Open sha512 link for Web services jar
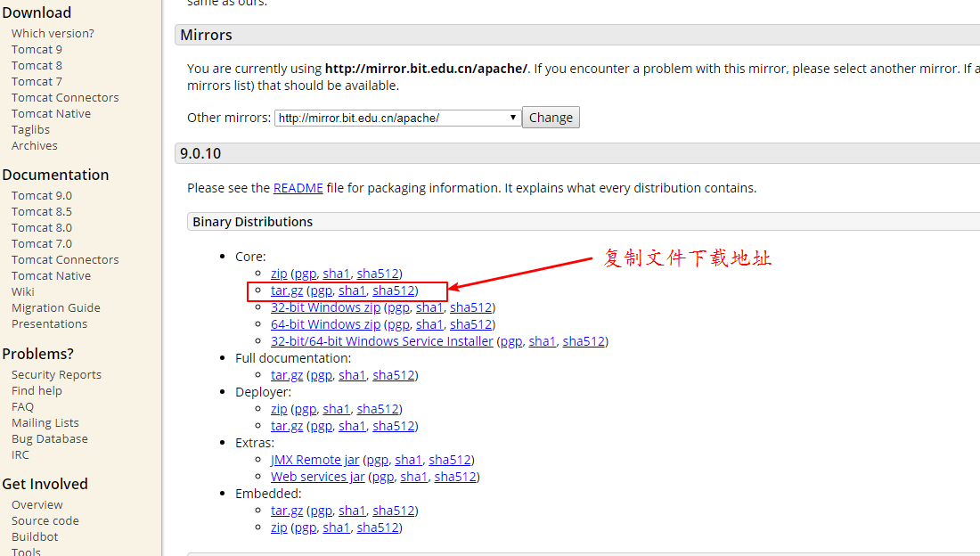 coord(455,476)
